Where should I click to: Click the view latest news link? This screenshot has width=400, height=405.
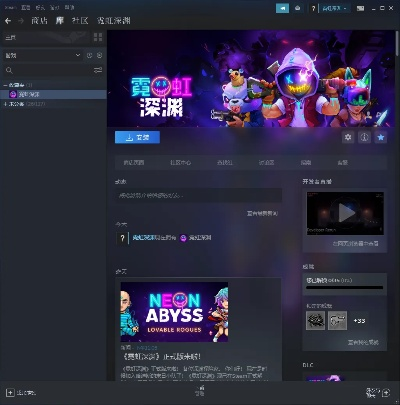[262, 213]
